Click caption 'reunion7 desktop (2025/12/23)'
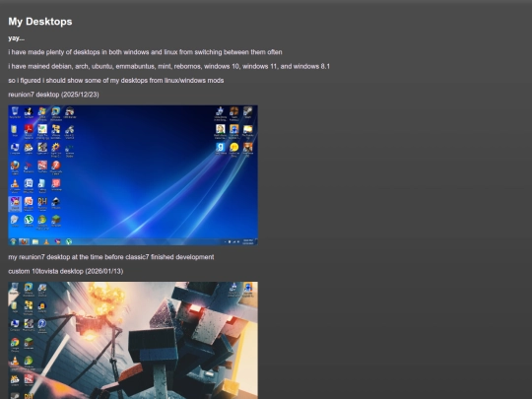This screenshot has height=399, width=532. (x=53, y=95)
